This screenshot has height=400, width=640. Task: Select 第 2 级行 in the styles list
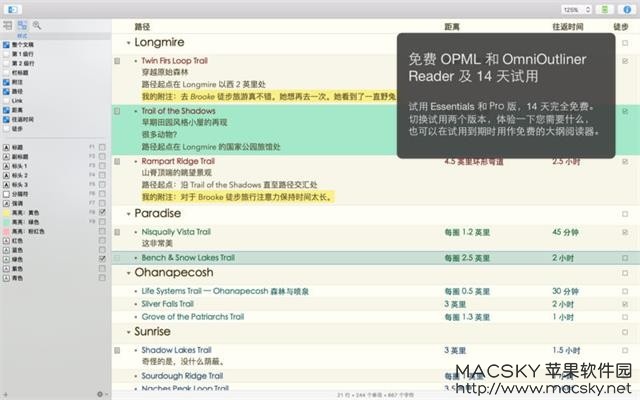tap(22, 63)
